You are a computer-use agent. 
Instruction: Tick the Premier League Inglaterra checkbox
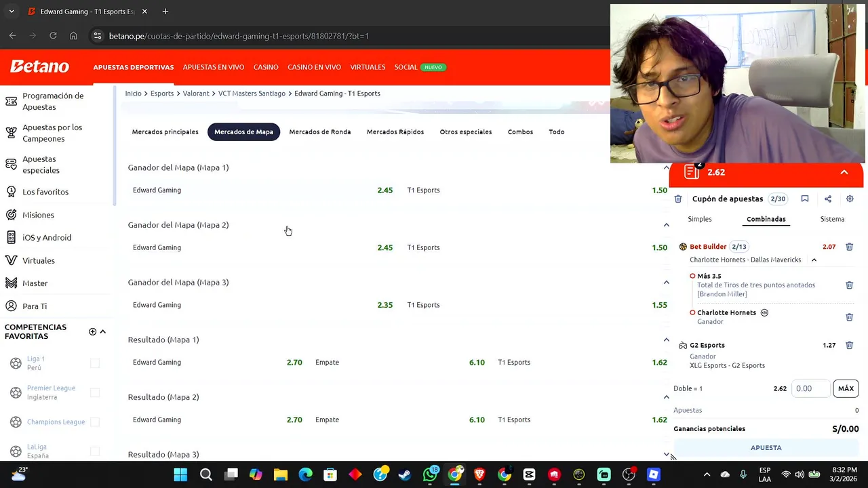point(95,392)
